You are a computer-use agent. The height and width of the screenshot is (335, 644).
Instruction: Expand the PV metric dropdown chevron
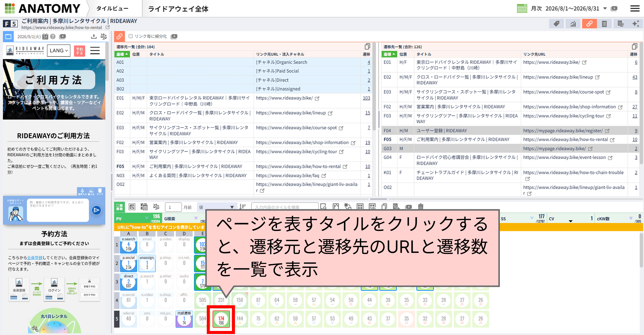click(147, 218)
